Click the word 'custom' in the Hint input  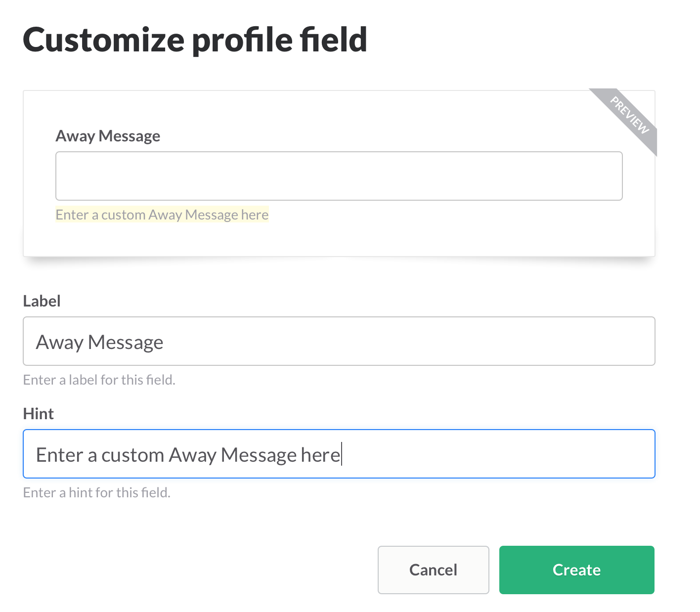click(132, 455)
